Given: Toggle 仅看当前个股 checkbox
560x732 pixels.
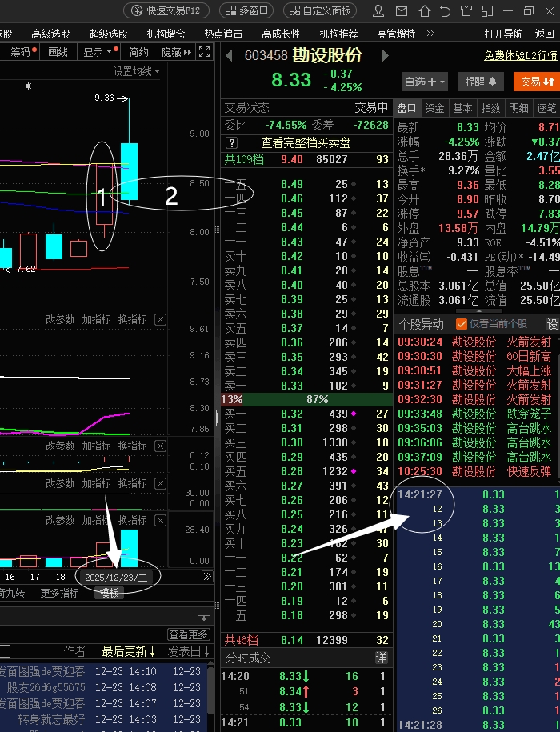Looking at the screenshot, I should [461, 324].
